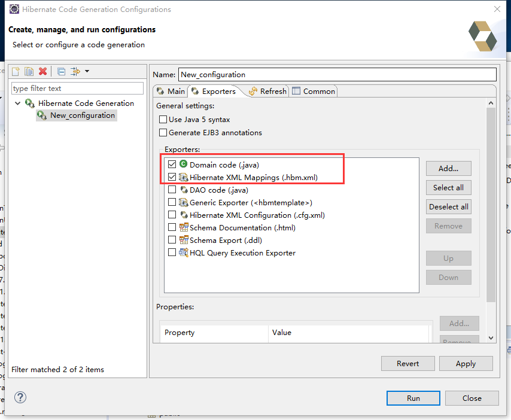This screenshot has width=511, height=420.
Task: Delete selected configuration with red X icon
Action: coord(42,71)
